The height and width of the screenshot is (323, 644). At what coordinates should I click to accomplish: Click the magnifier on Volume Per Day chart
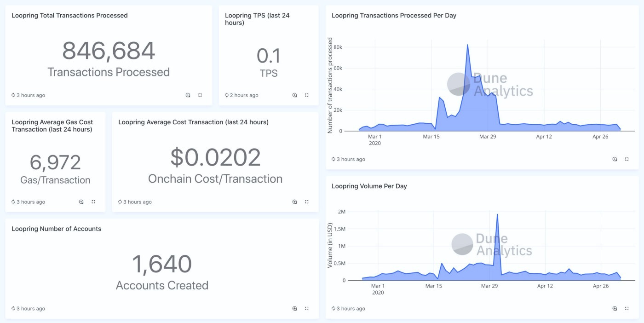pos(615,309)
